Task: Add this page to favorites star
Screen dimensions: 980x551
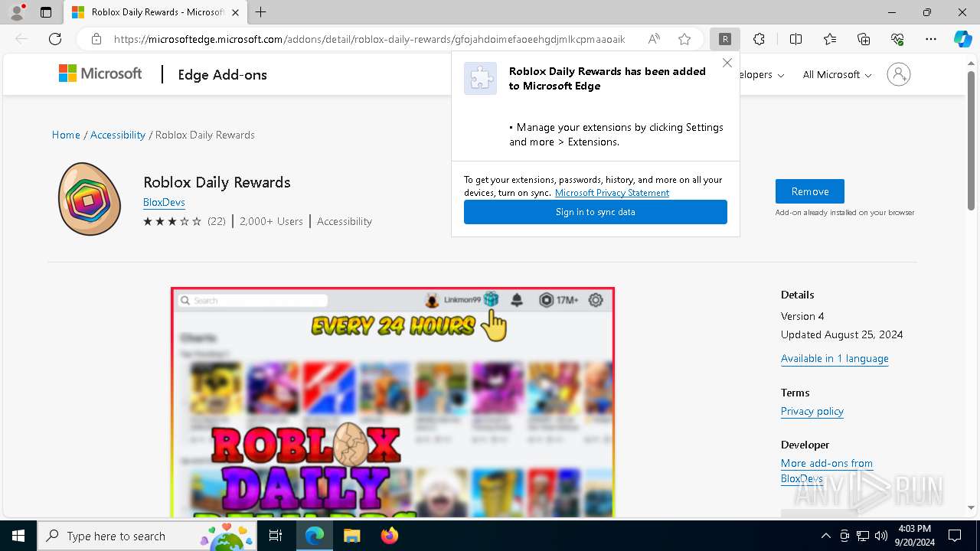Action: tap(684, 39)
